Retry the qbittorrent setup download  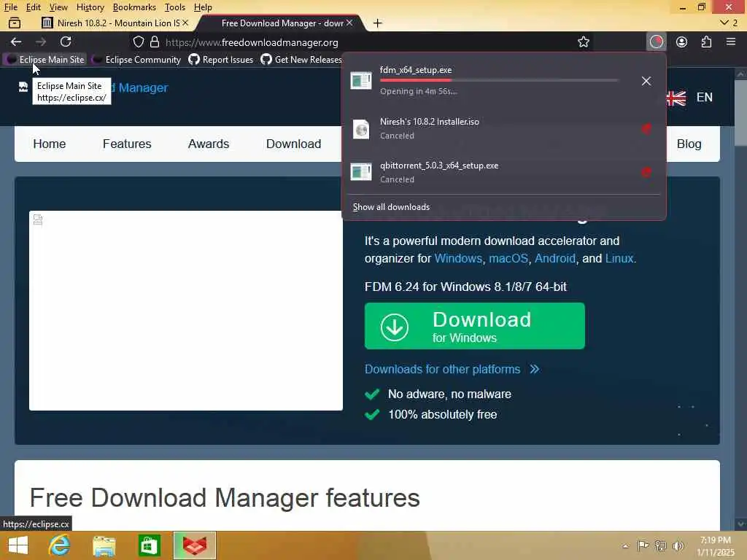click(x=646, y=172)
